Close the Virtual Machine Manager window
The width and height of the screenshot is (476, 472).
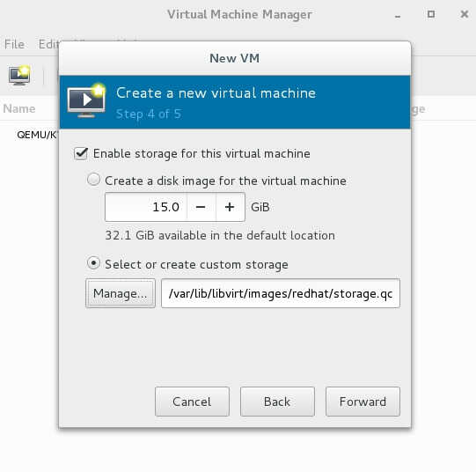point(465,14)
